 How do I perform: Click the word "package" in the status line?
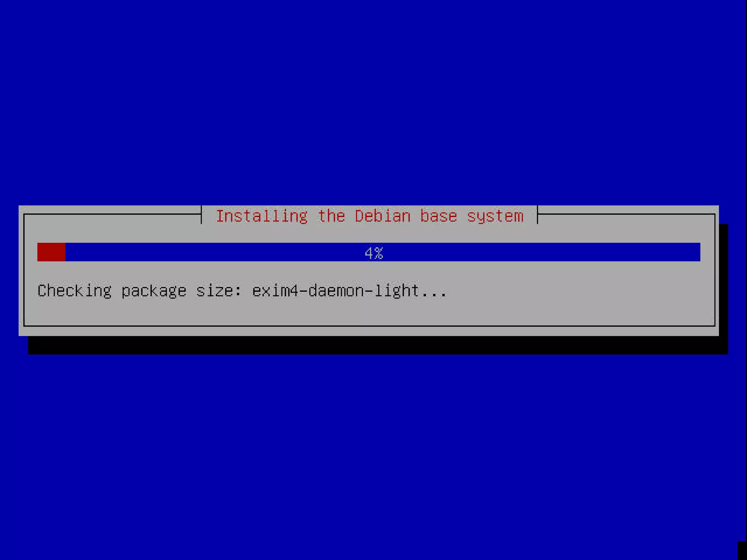(154, 291)
